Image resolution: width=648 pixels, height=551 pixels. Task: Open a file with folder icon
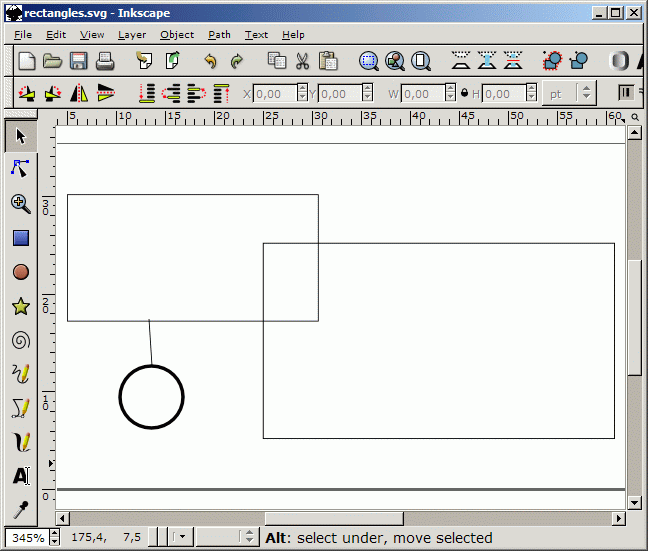click(52, 61)
